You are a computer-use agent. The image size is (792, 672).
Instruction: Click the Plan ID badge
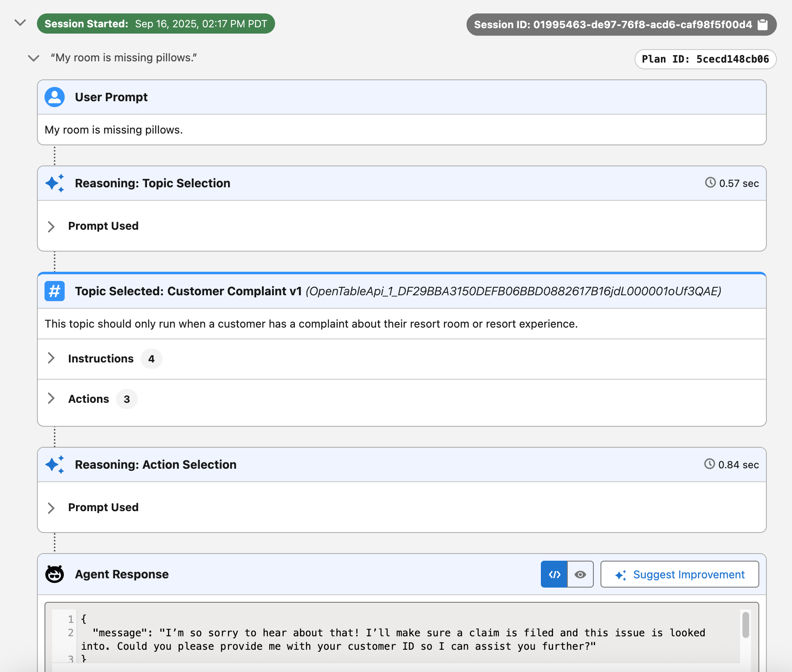tap(705, 59)
